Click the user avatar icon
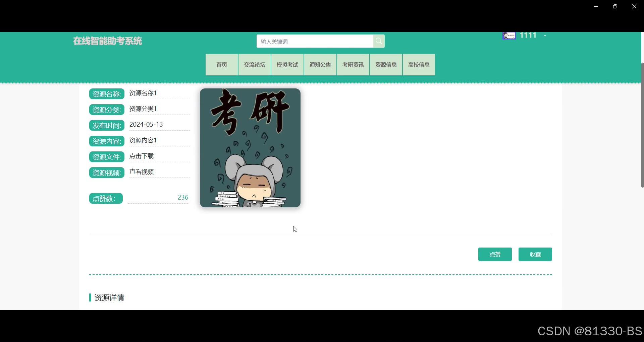 point(509,36)
